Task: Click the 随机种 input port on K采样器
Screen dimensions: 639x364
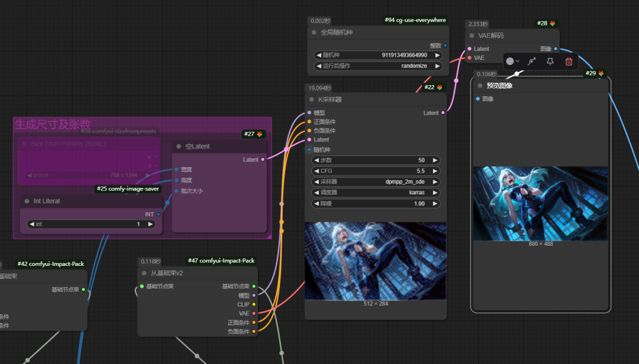Action: pos(309,150)
